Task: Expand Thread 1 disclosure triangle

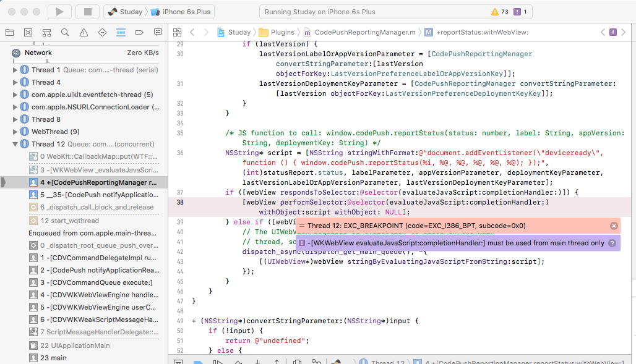Action: (x=15, y=70)
